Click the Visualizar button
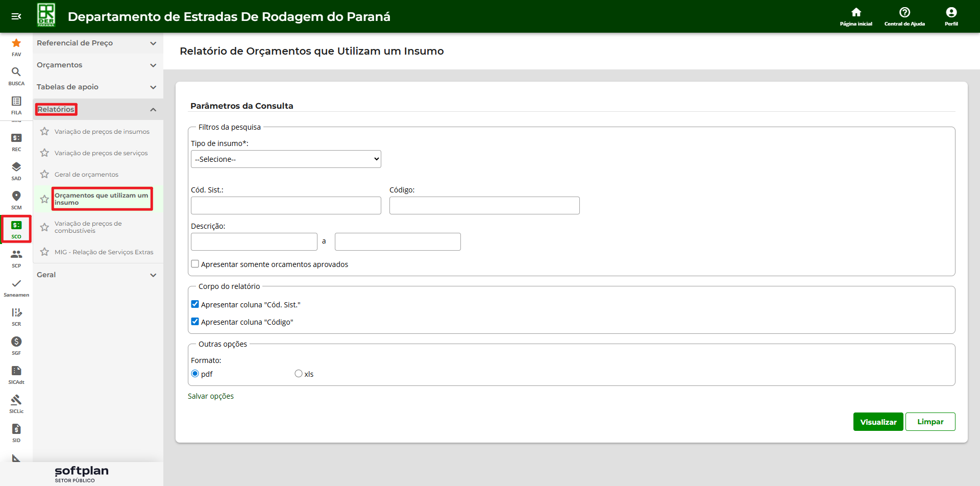980x486 pixels. pos(878,422)
